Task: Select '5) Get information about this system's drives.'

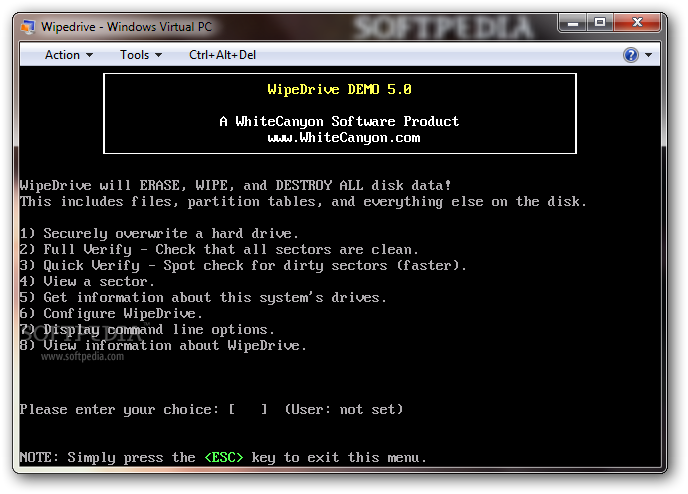Action: coord(203,297)
